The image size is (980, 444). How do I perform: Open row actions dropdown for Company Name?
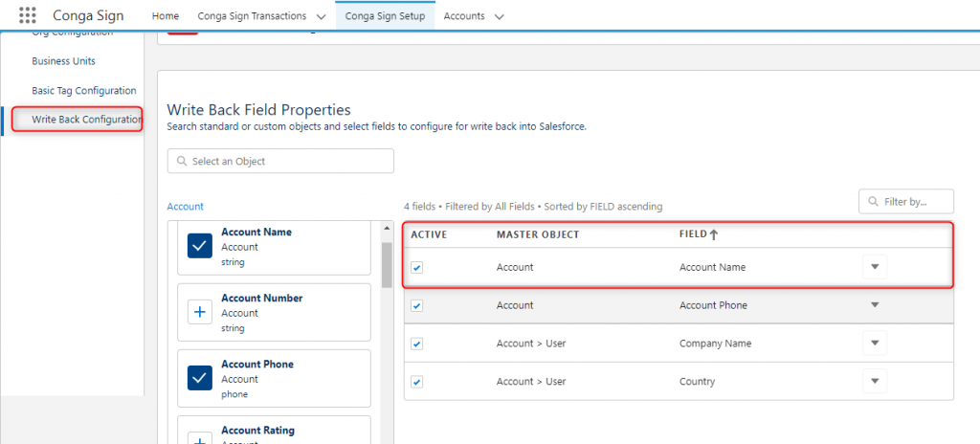click(875, 344)
